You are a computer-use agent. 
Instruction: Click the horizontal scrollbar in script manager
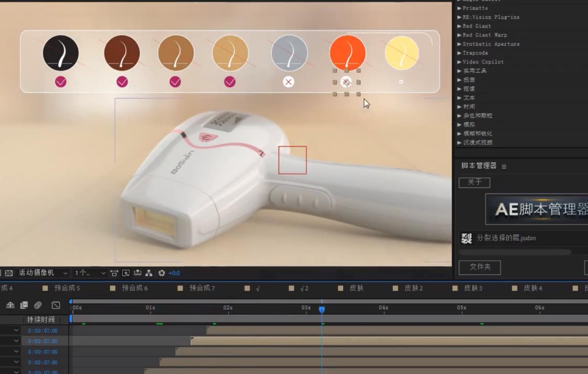coord(516,252)
